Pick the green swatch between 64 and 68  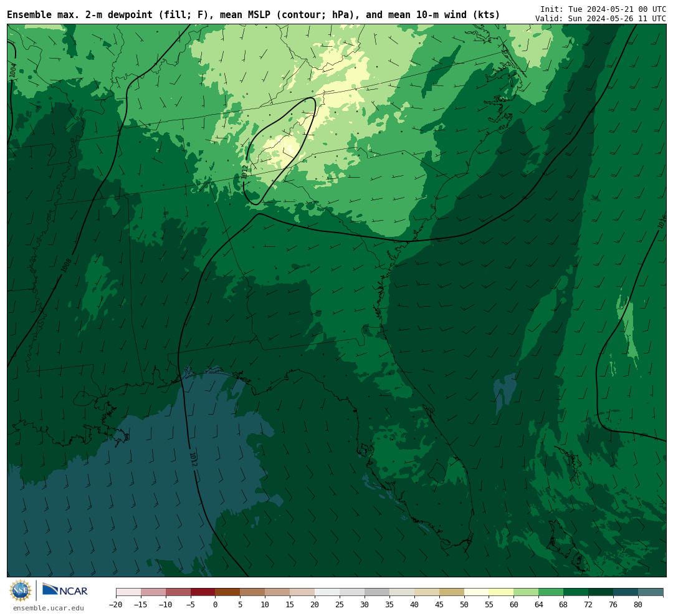(x=551, y=592)
